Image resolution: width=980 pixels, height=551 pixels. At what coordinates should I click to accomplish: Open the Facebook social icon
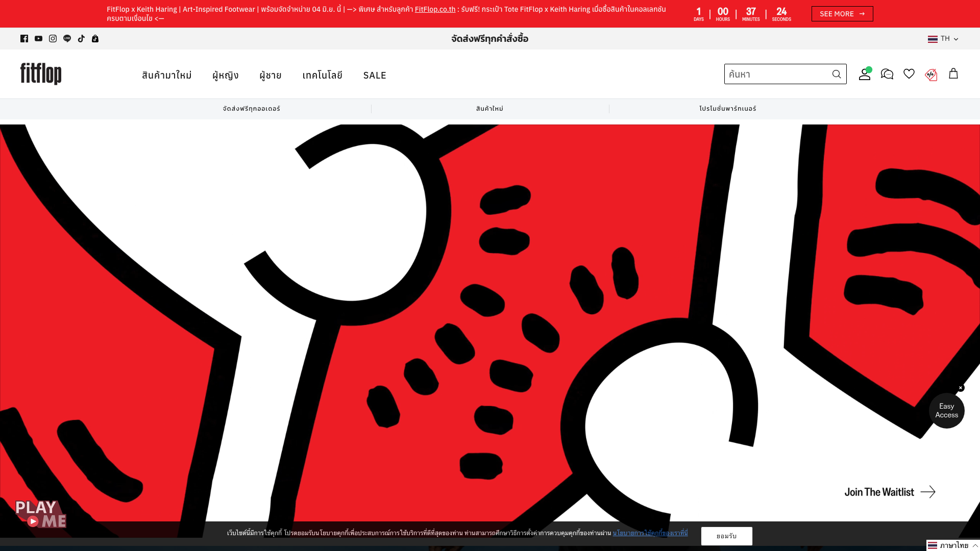(x=24, y=39)
